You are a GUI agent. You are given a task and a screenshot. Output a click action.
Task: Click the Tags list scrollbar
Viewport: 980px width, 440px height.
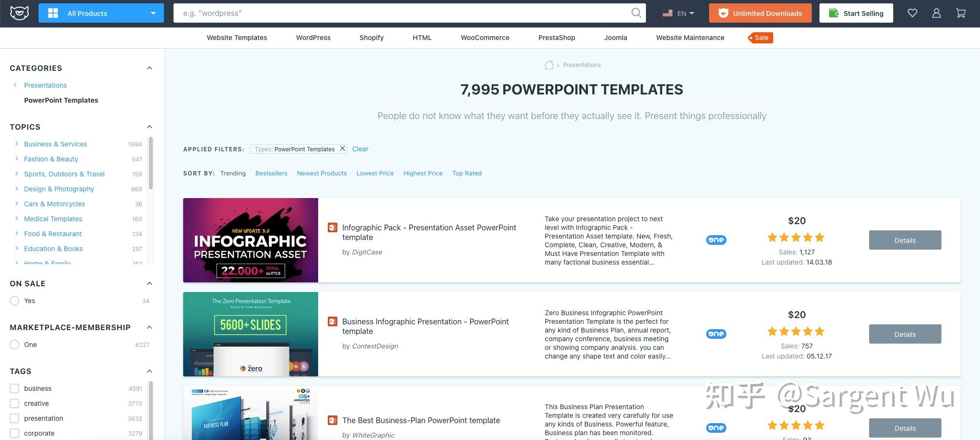click(151, 410)
